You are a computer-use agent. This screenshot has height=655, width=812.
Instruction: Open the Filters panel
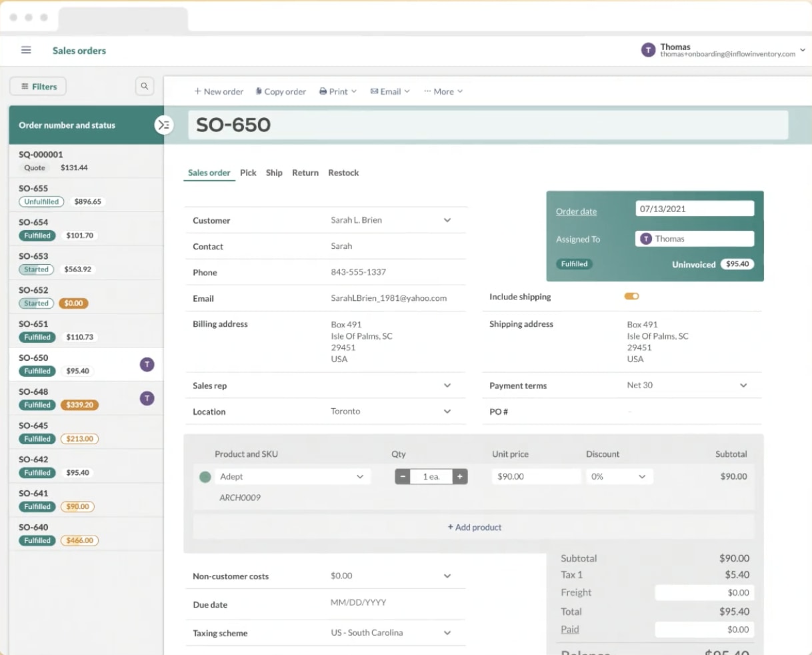coord(37,85)
